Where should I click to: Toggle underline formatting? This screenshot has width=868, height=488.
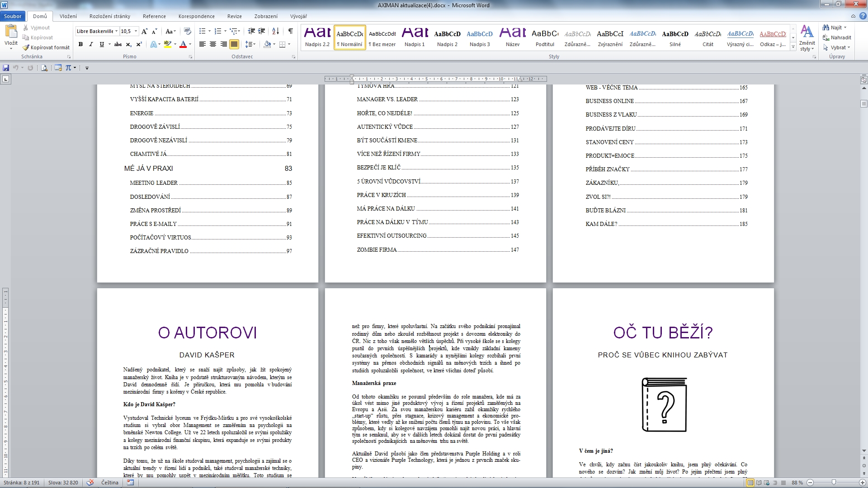[x=102, y=44]
